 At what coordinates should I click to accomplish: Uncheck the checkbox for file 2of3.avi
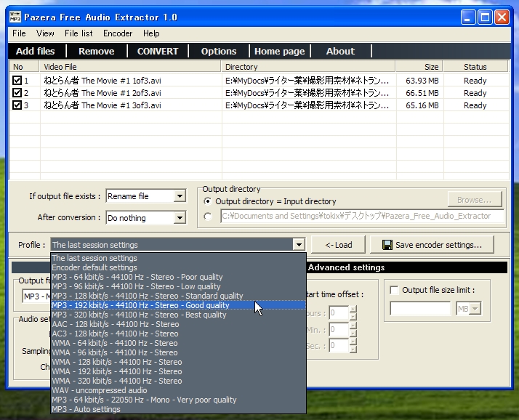point(17,93)
